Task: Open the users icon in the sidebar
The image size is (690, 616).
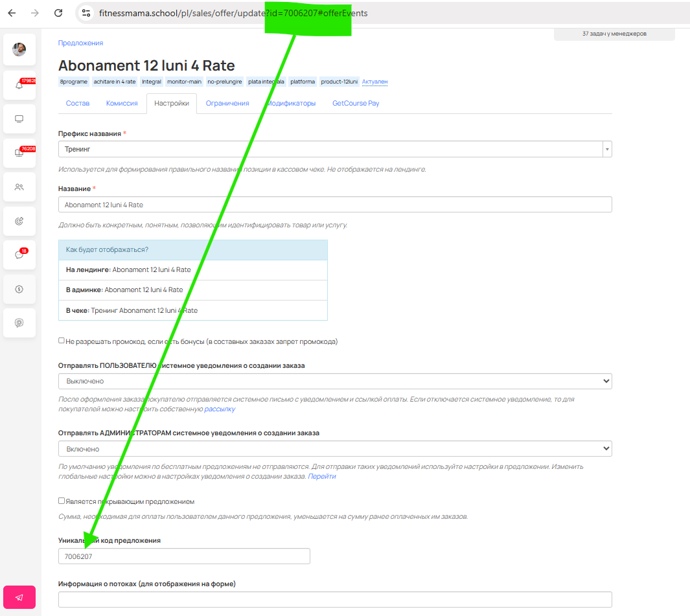Action: point(19,187)
